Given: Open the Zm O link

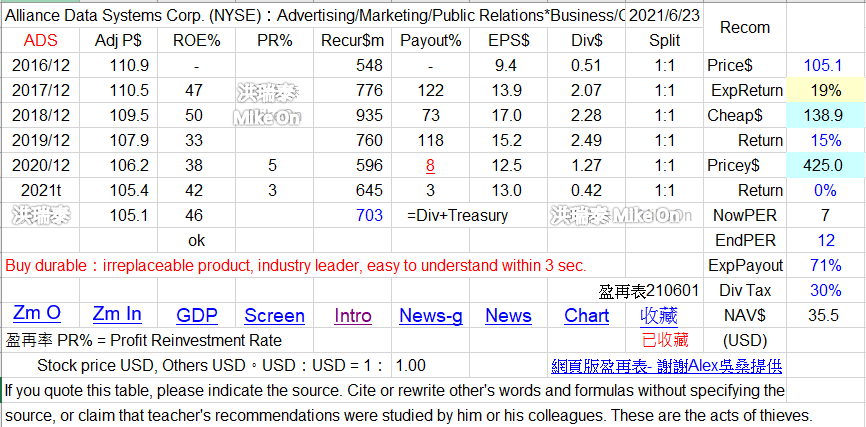Looking at the screenshot, I should coord(37,315).
